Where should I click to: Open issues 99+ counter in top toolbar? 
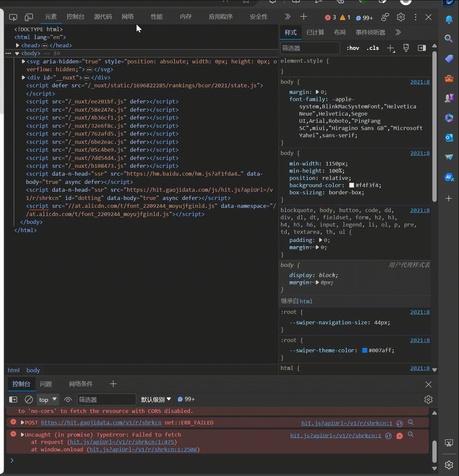(364, 18)
